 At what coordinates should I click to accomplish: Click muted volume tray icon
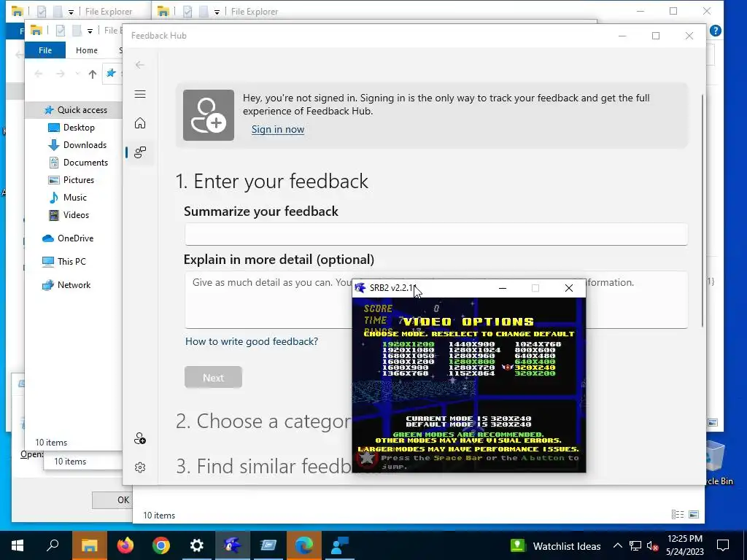(652, 545)
